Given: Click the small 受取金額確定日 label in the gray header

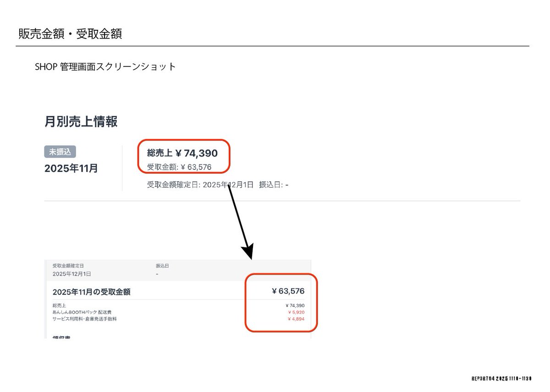Looking at the screenshot, I should pos(68,266).
